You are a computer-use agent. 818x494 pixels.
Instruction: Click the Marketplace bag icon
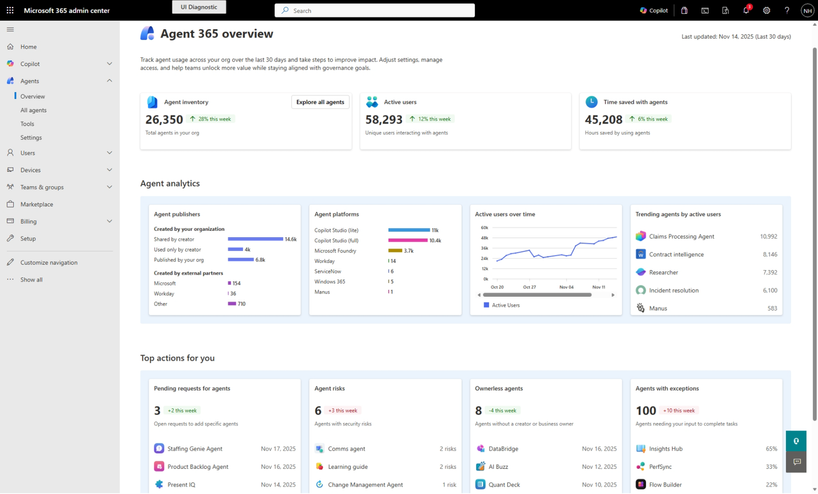click(10, 204)
